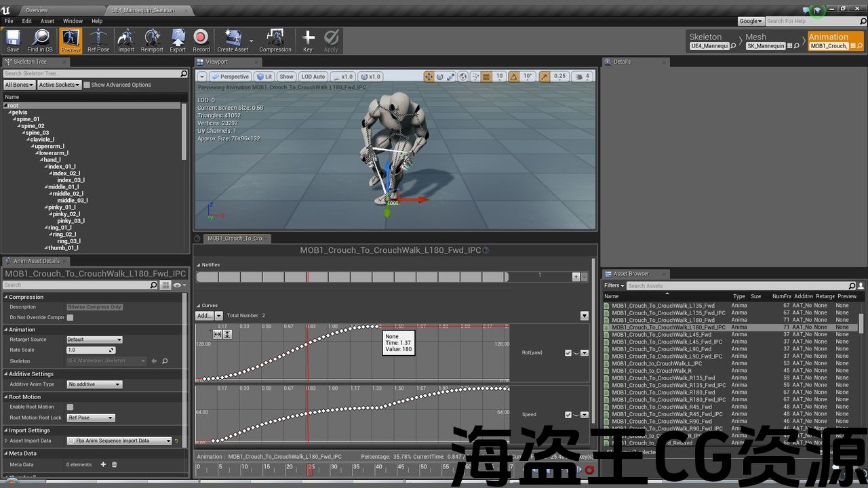Toggle Do Not Override Compression checkbox
The width and height of the screenshot is (868, 488).
[70, 317]
